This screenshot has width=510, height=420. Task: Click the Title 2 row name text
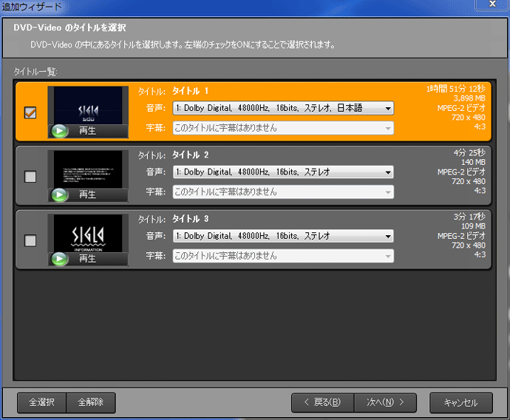point(190,155)
